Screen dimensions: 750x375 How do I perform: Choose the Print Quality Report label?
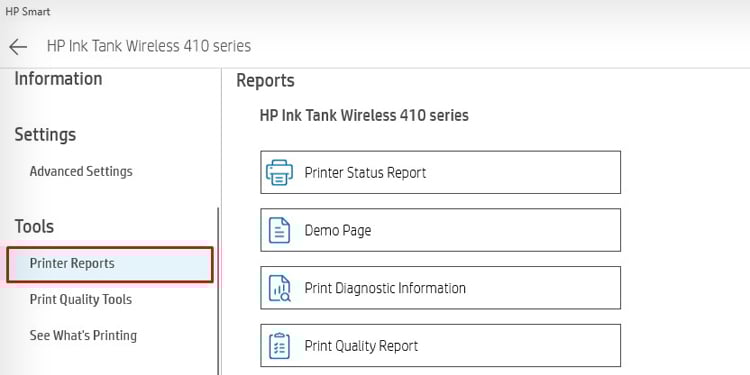(x=361, y=346)
